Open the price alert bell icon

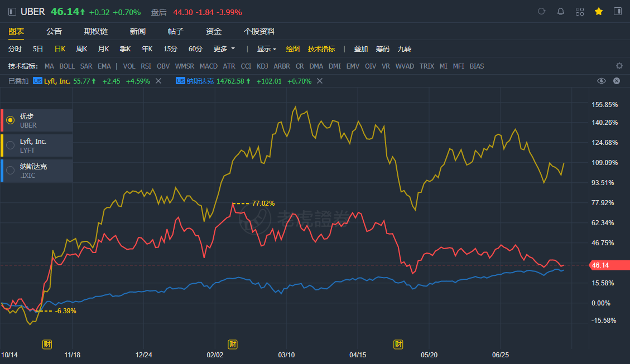[560, 12]
